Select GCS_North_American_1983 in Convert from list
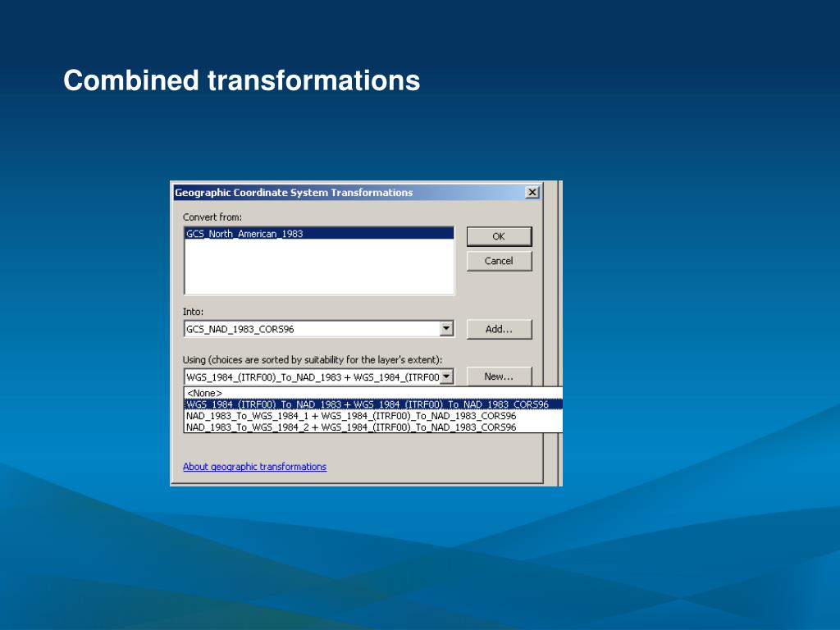Viewport: 840px width, 630px height. tap(319, 234)
